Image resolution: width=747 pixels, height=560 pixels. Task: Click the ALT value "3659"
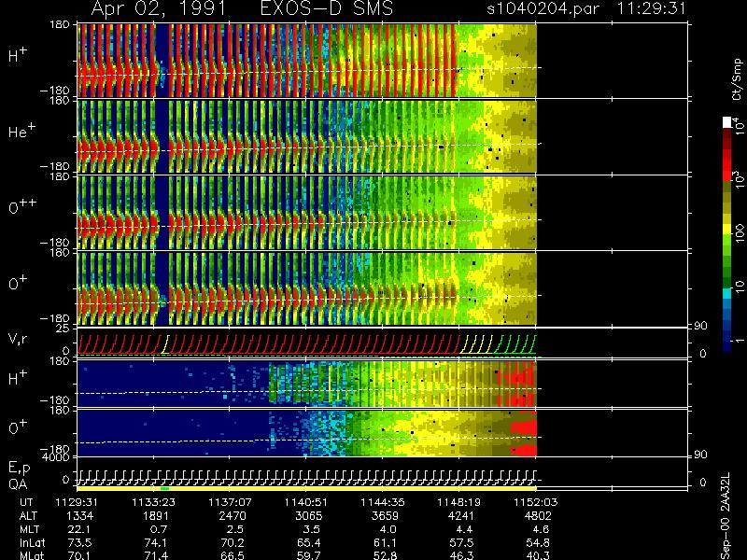pyautogui.click(x=385, y=516)
